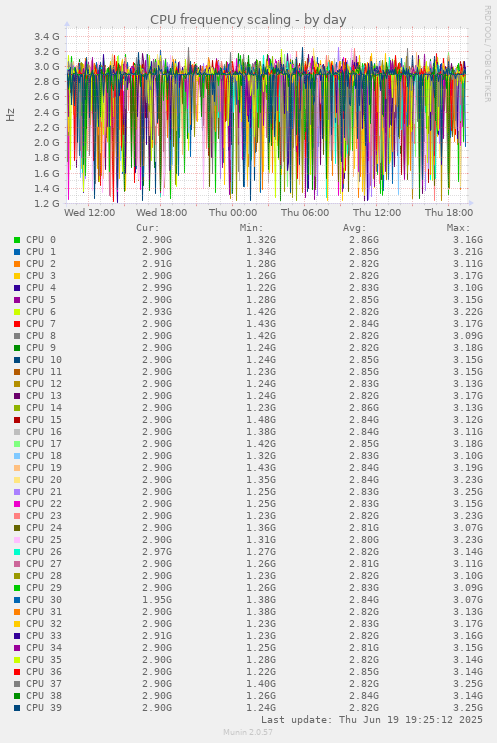This screenshot has height=743, width=497.
Task: Click the 'CPU 20' legend label
Action: click(44, 480)
